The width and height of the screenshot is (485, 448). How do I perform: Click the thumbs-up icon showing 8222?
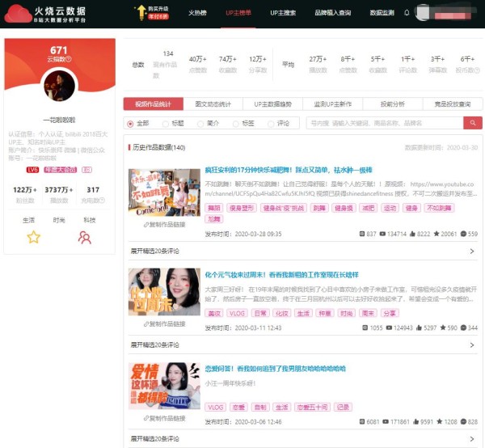tap(412, 234)
